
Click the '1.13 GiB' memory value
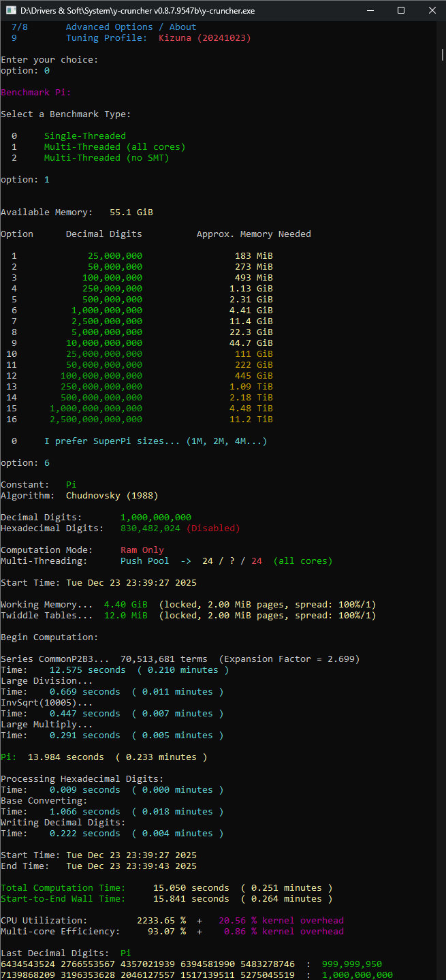[251, 289]
